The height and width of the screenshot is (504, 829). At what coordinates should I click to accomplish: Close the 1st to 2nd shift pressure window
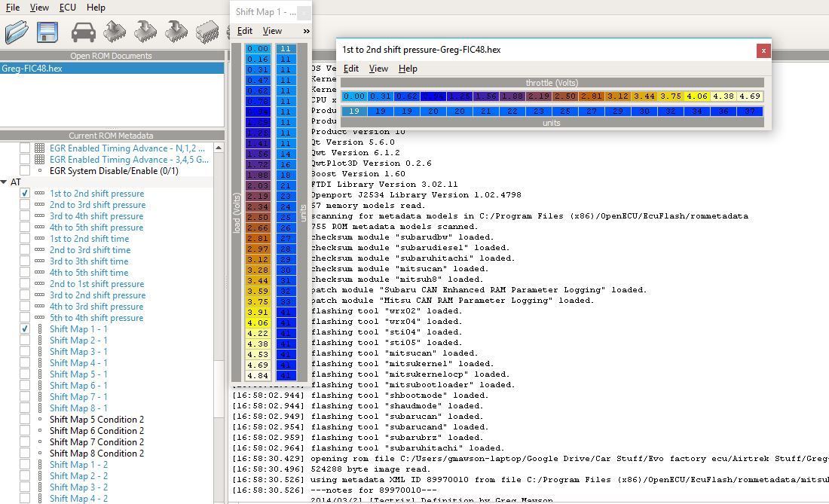tap(763, 50)
